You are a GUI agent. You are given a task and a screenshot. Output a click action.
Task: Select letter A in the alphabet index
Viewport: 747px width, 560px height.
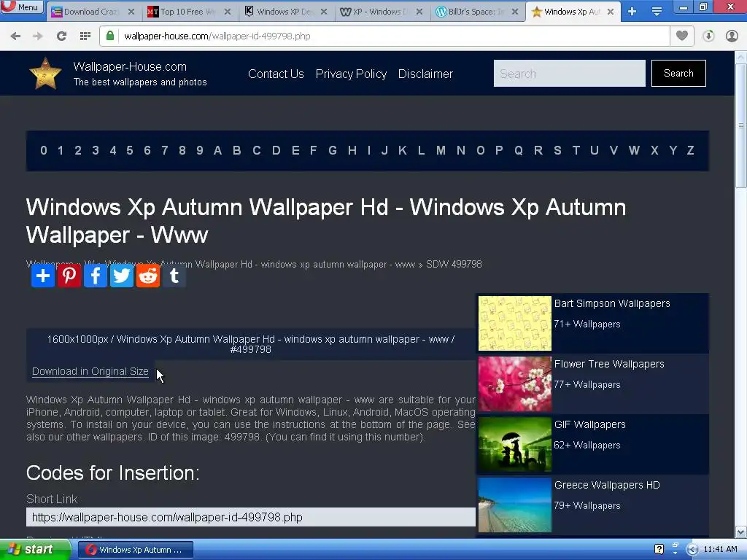coord(217,150)
